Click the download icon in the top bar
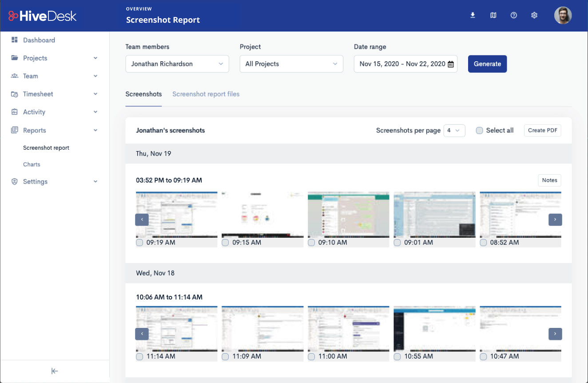 click(473, 15)
